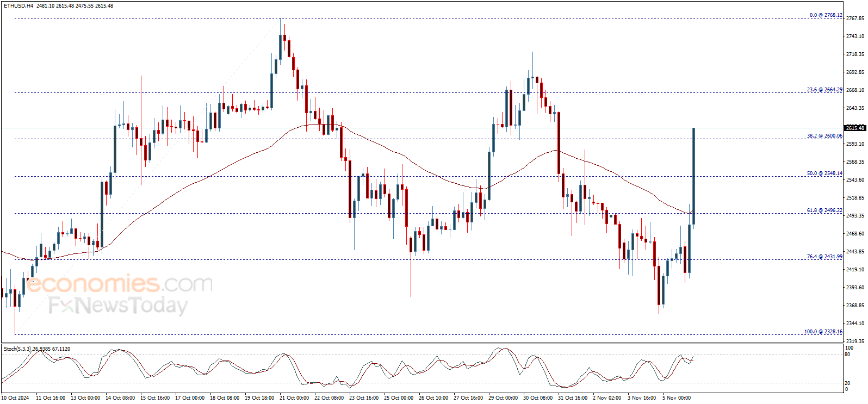Click the 2692.85 price axis value
Screen dimensions: 868x404
(x=855, y=72)
